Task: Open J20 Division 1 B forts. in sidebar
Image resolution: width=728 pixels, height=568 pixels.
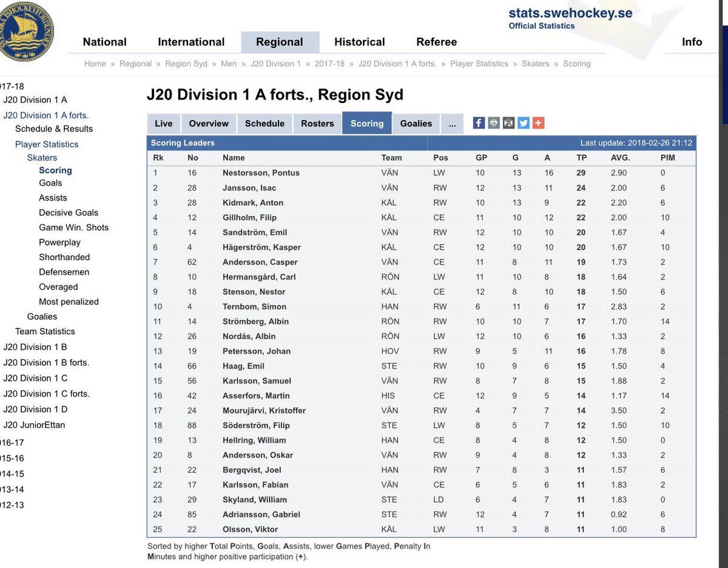Action: click(46, 363)
